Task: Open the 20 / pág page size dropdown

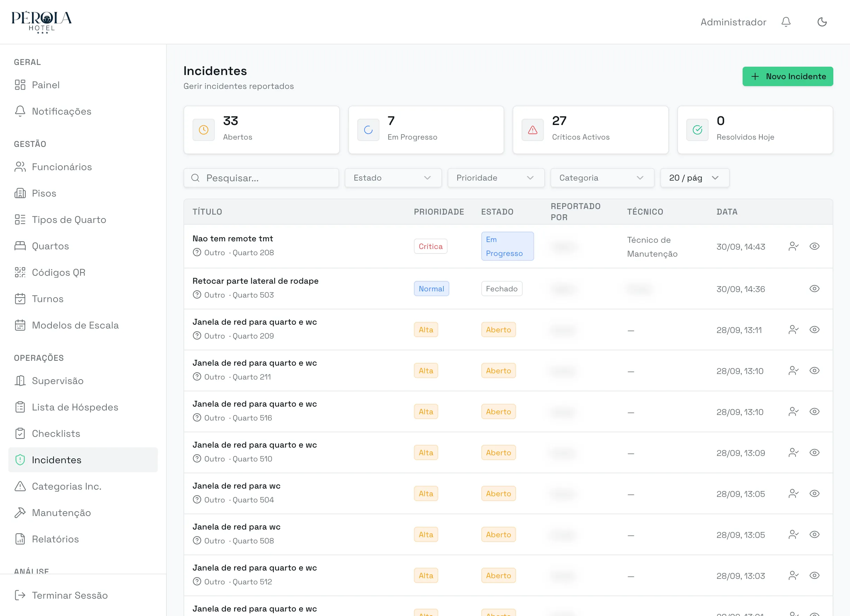Action: [x=694, y=178]
